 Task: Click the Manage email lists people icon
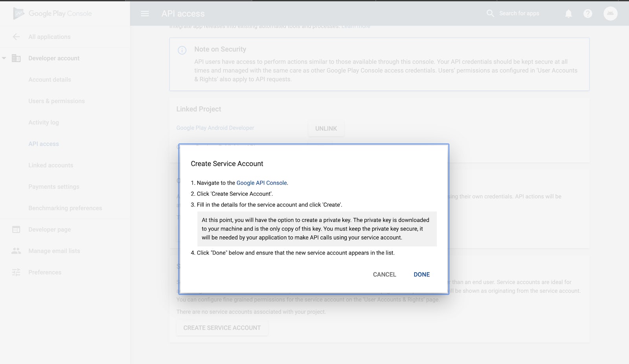(x=16, y=251)
